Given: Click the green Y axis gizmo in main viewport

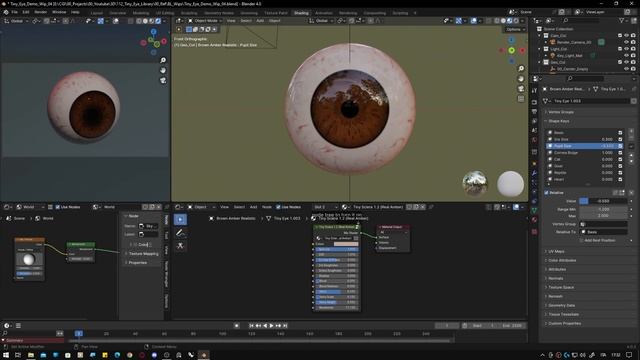Looking at the screenshot, I should 511,50.
